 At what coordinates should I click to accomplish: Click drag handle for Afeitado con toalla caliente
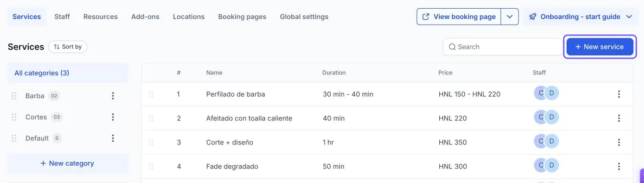151,118
